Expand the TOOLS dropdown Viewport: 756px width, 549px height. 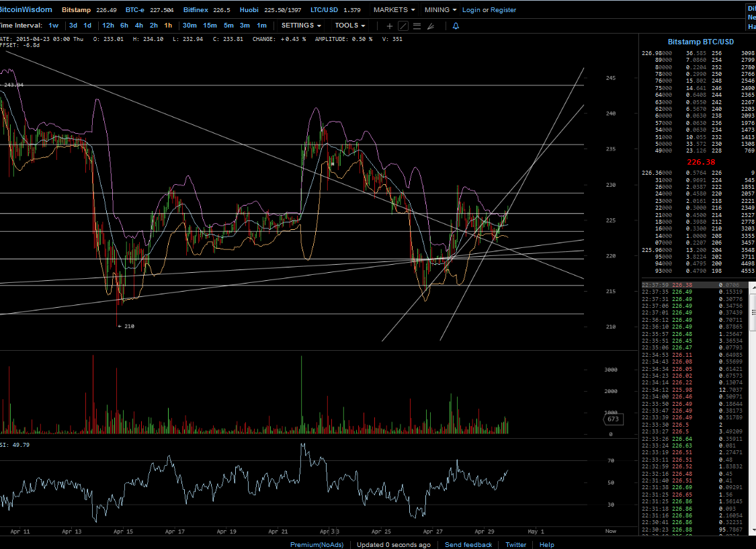click(350, 26)
